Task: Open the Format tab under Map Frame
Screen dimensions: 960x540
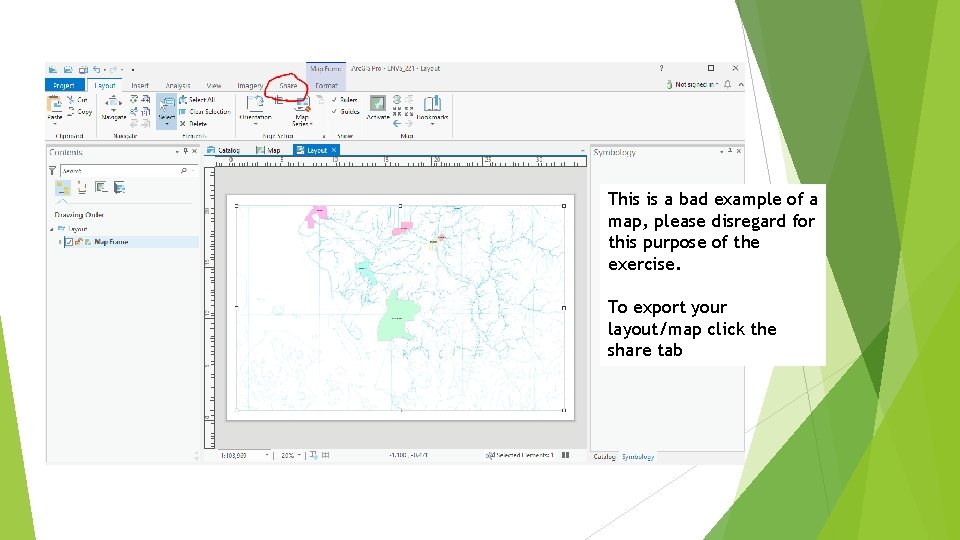Action: [326, 85]
